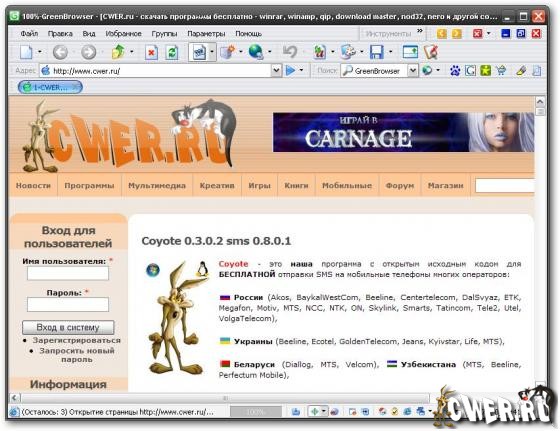
Task: Click the G search toolbar icon
Action: pos(470,71)
